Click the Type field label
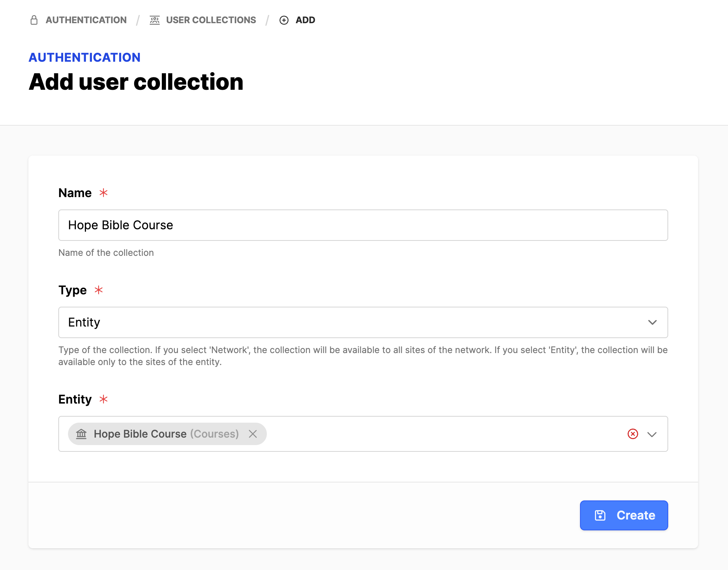 point(73,290)
